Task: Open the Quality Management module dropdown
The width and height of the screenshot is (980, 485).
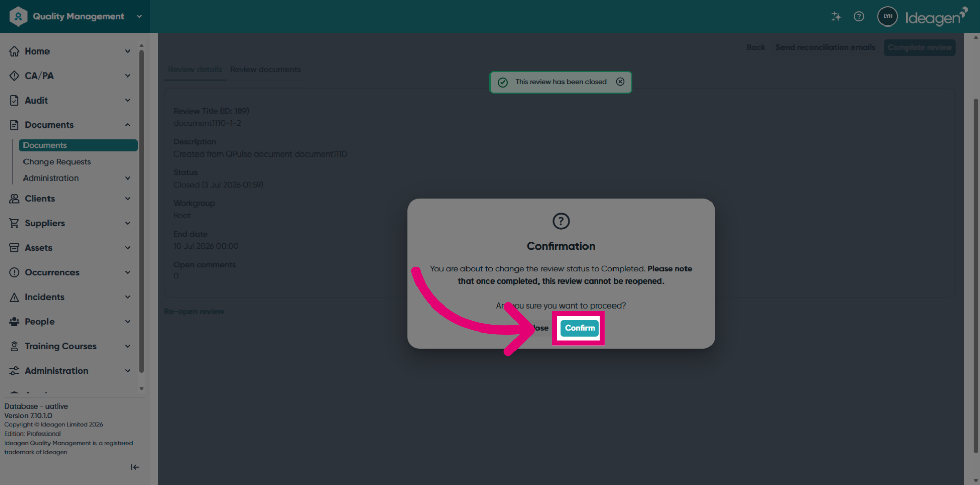Action: [139, 16]
